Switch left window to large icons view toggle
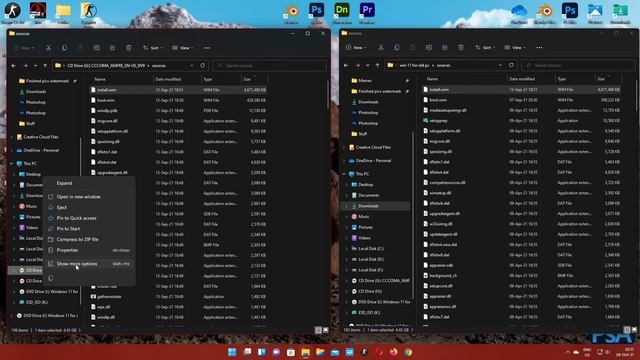640x360 pixels. coord(325,330)
